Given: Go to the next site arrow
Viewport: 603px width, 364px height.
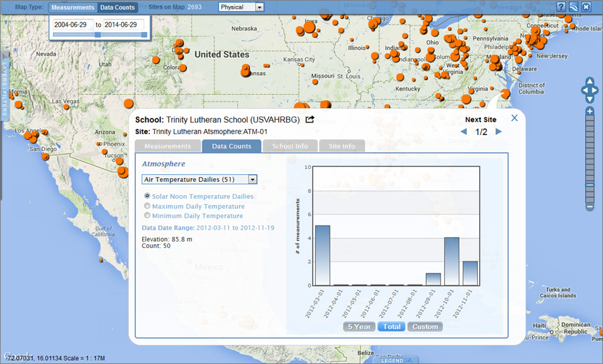Looking at the screenshot, I should point(498,132).
